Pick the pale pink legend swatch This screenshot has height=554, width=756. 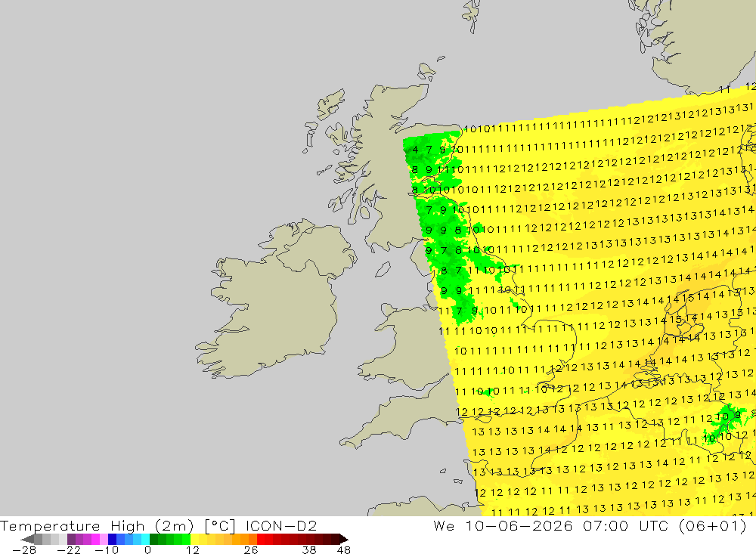104,539
